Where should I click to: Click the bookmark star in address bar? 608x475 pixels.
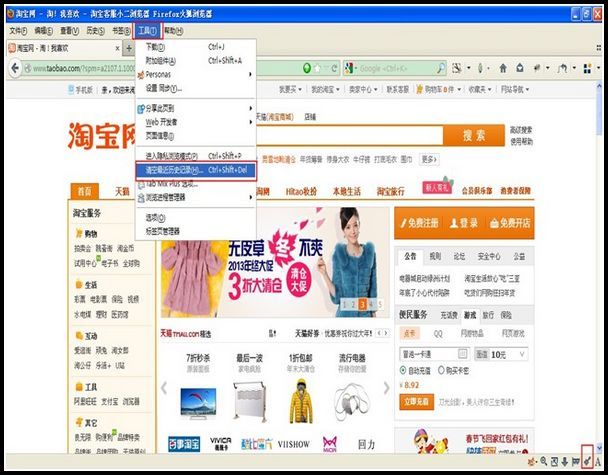317,68
